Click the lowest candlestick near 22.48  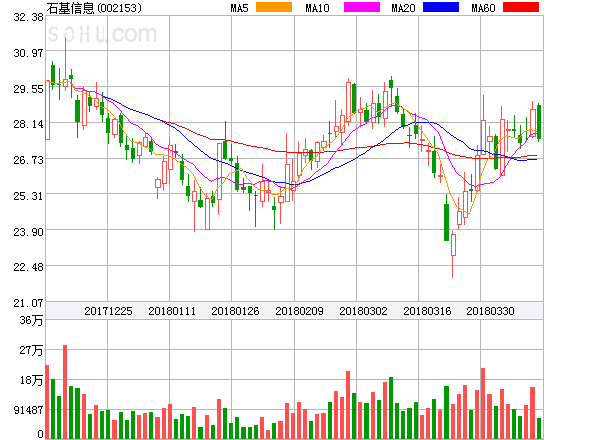click(x=453, y=254)
